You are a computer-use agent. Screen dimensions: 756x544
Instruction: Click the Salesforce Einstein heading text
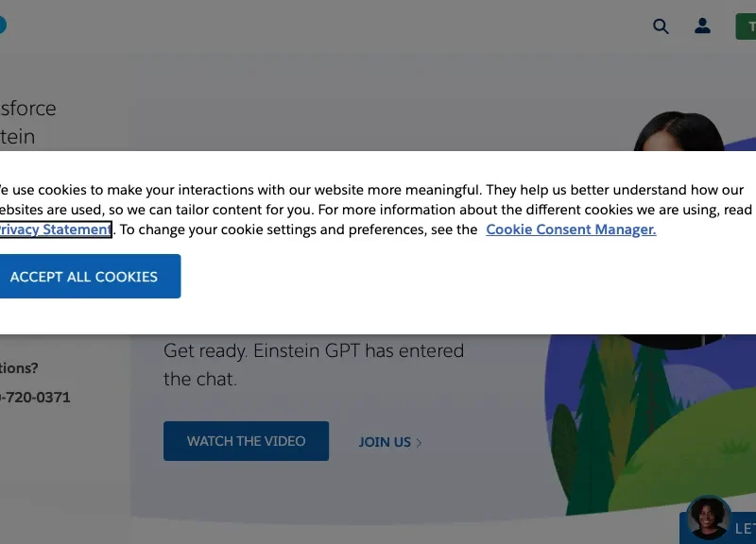pos(28,123)
